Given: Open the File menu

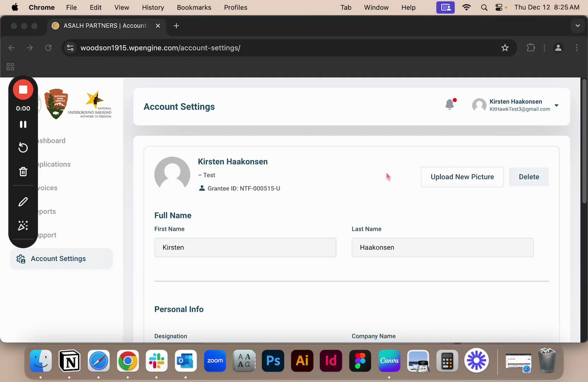Looking at the screenshot, I should (71, 7).
